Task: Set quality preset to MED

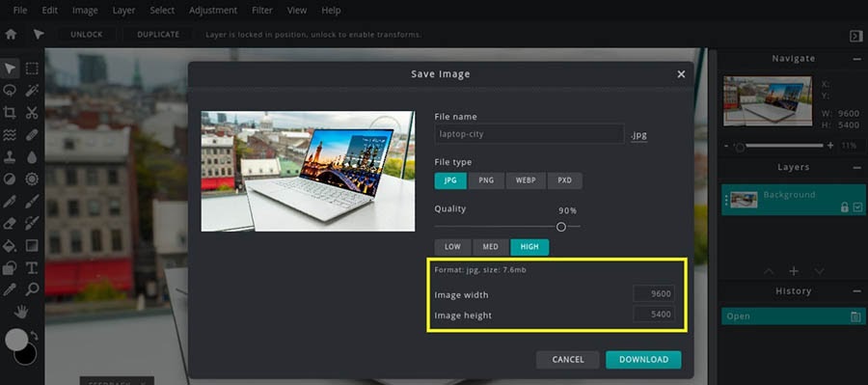Action: click(x=491, y=247)
